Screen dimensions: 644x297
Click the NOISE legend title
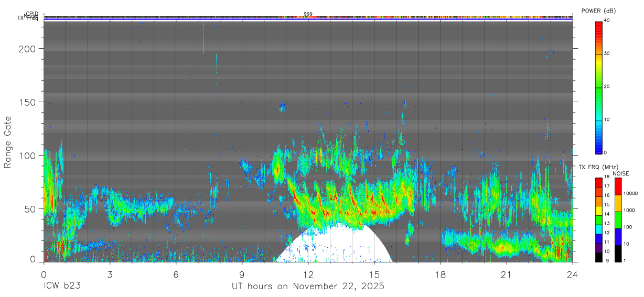click(620, 173)
